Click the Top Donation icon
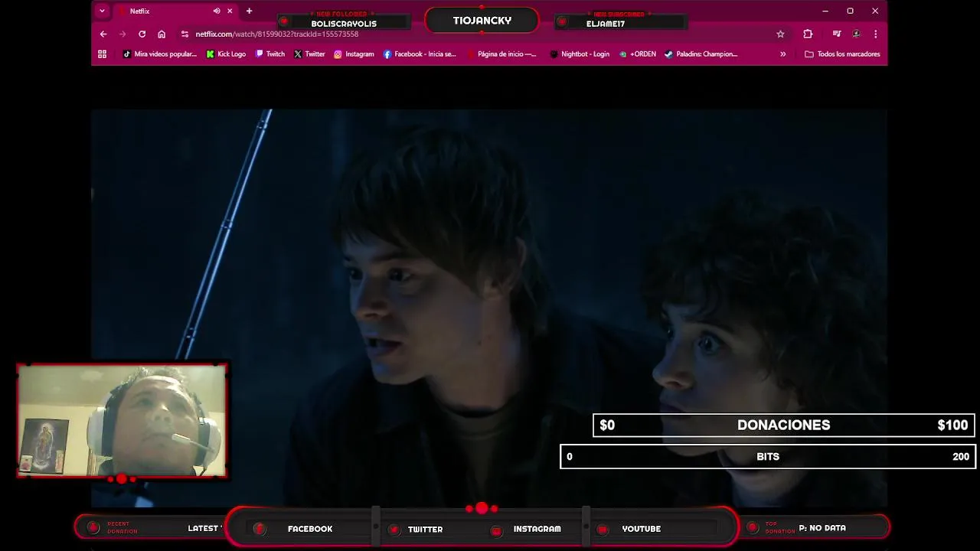This screenshot has height=551, width=980. (x=753, y=527)
